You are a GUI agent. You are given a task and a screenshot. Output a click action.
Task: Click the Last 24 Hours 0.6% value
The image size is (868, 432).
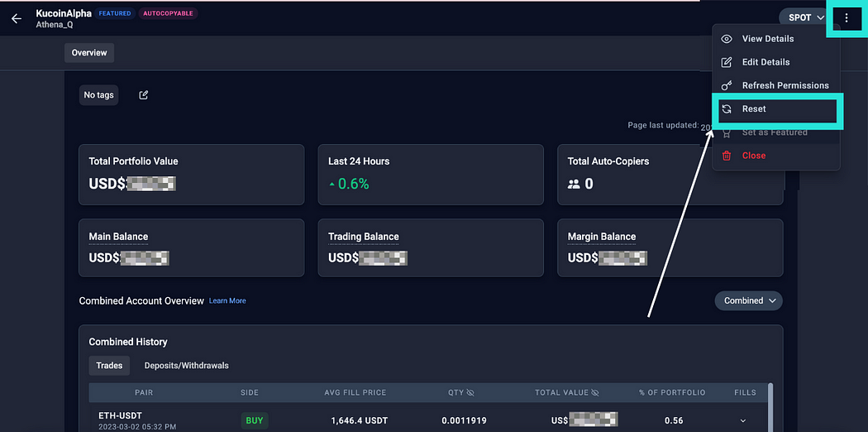pyautogui.click(x=349, y=184)
